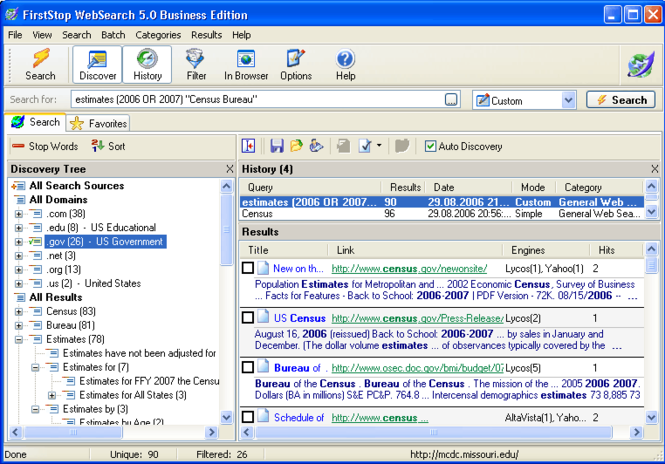The height and width of the screenshot is (464, 665).
Task: Check the box for Bureau of result
Action: coord(248,367)
